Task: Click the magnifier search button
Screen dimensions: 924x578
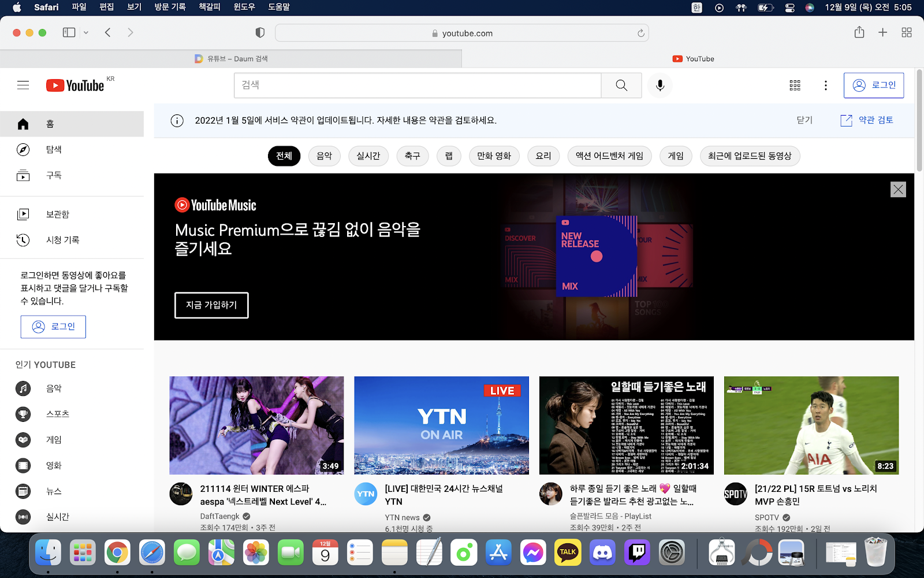Action: (621, 86)
